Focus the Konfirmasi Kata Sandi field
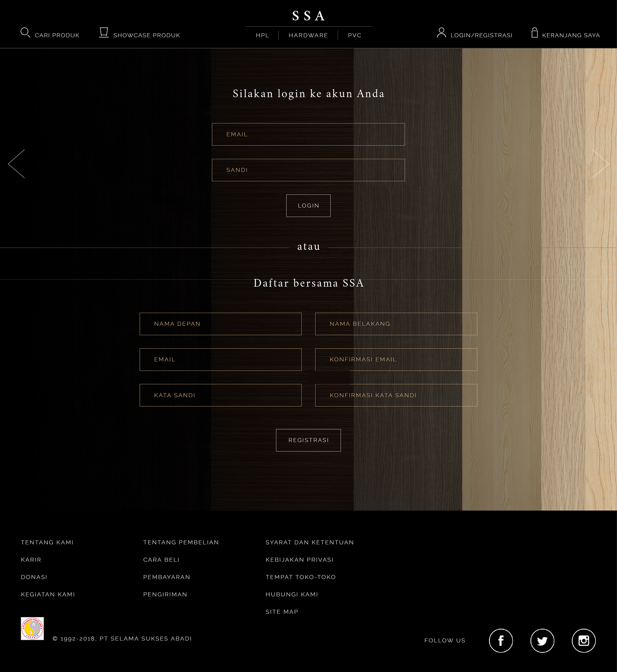 (396, 395)
